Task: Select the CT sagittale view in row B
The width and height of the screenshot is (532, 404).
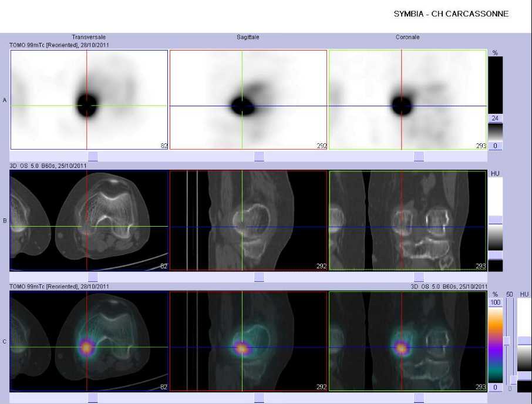Action: (248, 220)
